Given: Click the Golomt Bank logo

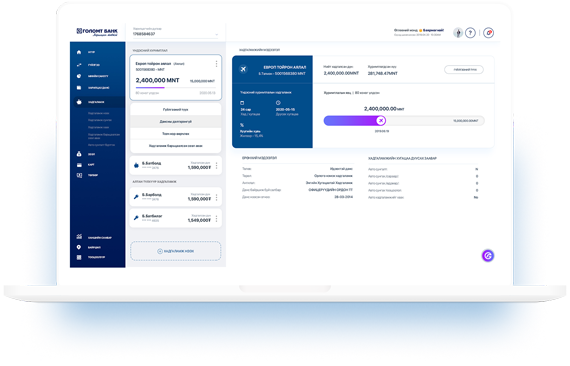Looking at the screenshot, I should pyautogui.click(x=97, y=32).
